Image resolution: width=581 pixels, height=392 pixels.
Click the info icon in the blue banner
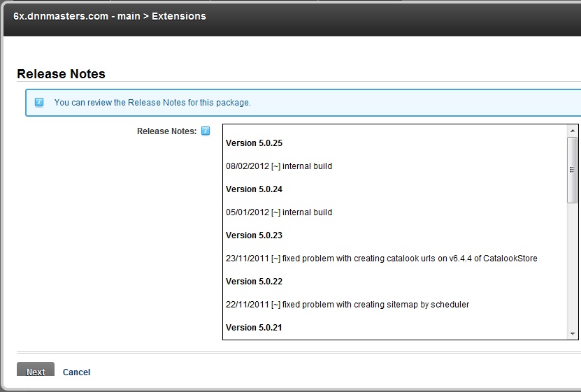click(x=39, y=102)
